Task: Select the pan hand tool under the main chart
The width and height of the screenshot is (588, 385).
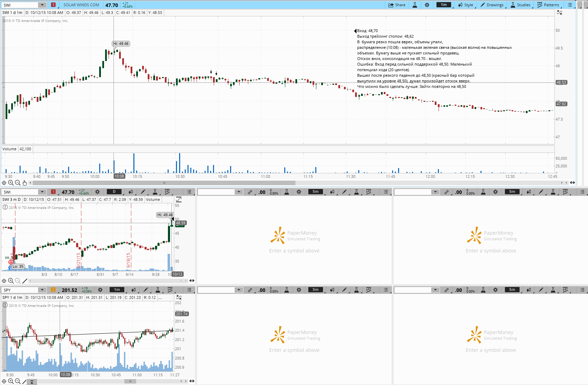Action: coord(25,183)
